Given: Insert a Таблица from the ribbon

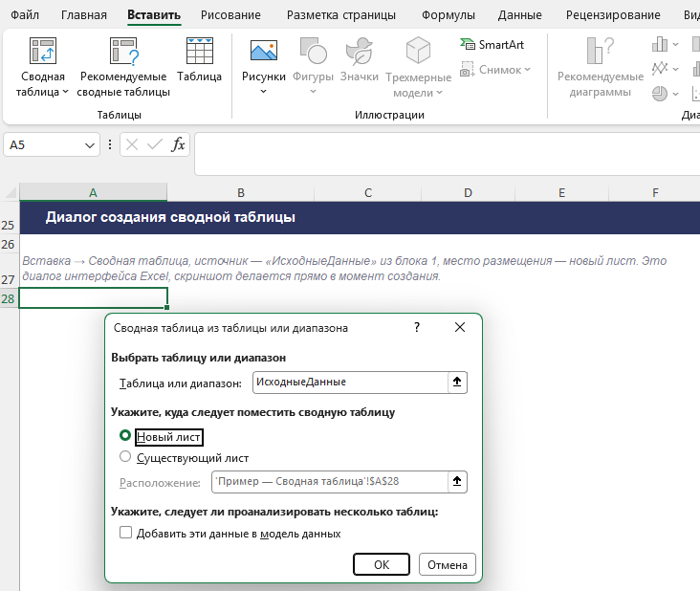Looking at the screenshot, I should 200,60.
